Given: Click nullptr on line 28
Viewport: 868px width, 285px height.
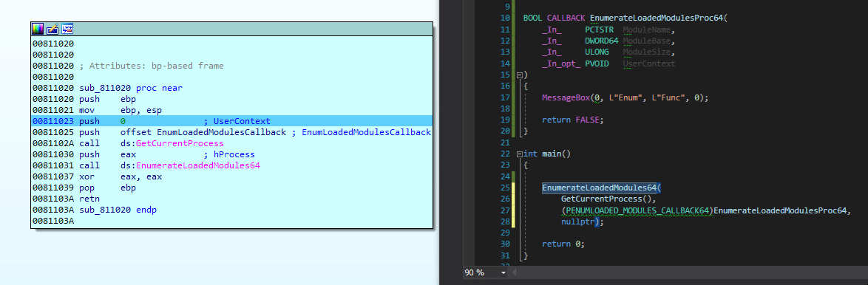Looking at the screenshot, I should (x=577, y=222).
